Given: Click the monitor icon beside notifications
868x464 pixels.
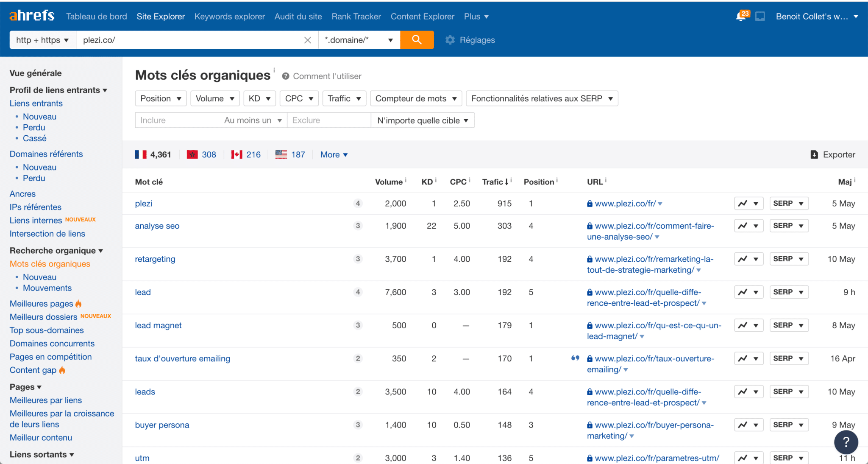Looking at the screenshot, I should point(760,17).
